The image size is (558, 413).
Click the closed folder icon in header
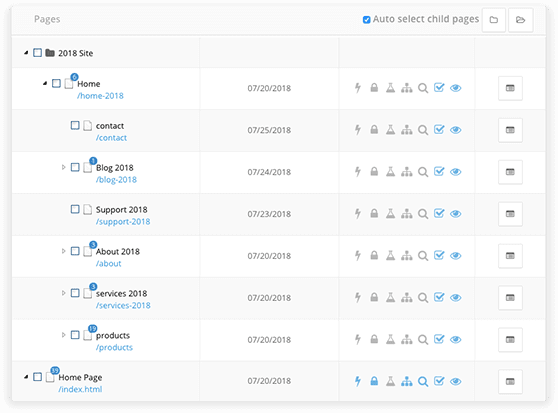tap(494, 20)
